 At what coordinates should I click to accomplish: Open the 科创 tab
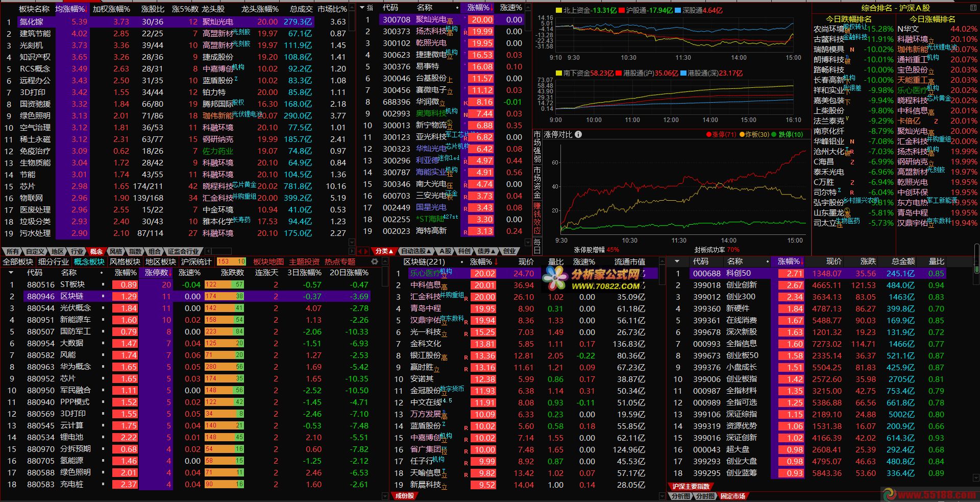click(464, 251)
